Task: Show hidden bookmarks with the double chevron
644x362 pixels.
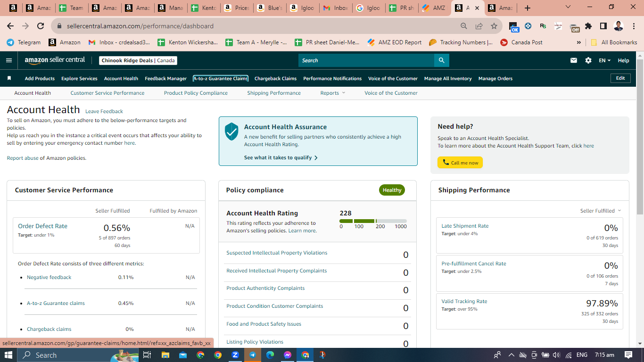Action: (x=578, y=42)
